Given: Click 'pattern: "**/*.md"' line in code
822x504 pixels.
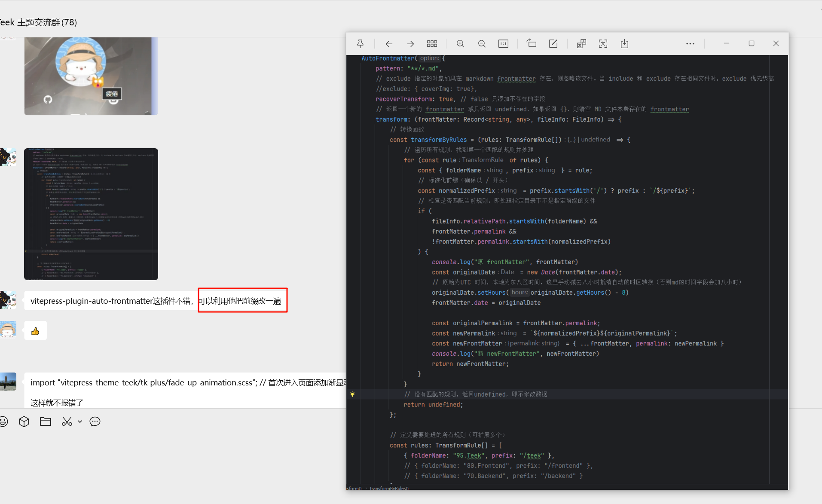Looking at the screenshot, I should click(409, 68).
